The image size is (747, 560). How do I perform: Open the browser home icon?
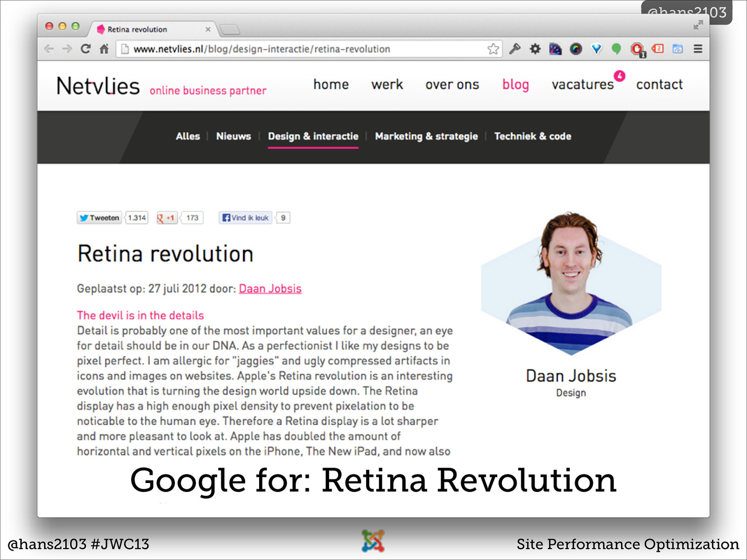point(104,49)
